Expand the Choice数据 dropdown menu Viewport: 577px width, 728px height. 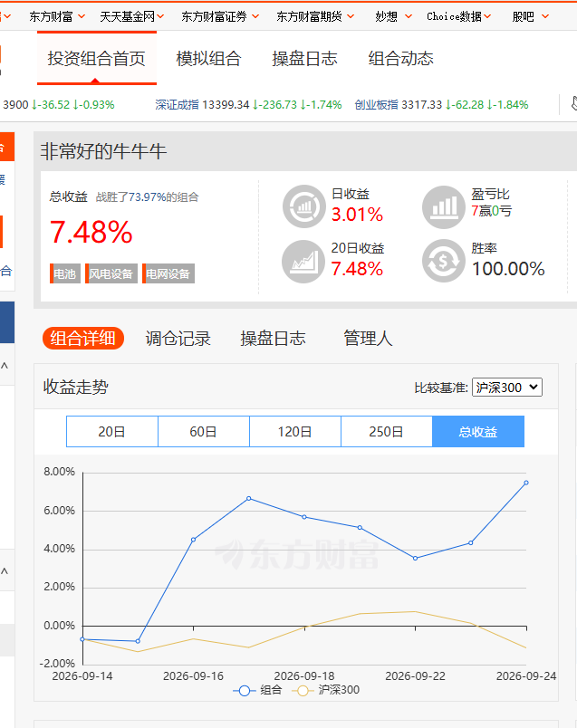pos(459,16)
